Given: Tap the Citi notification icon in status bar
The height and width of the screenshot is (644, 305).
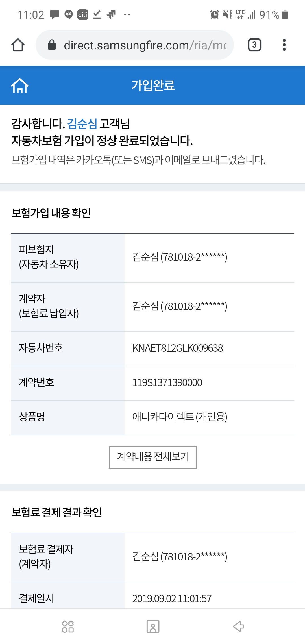Looking at the screenshot, I should click(x=82, y=14).
